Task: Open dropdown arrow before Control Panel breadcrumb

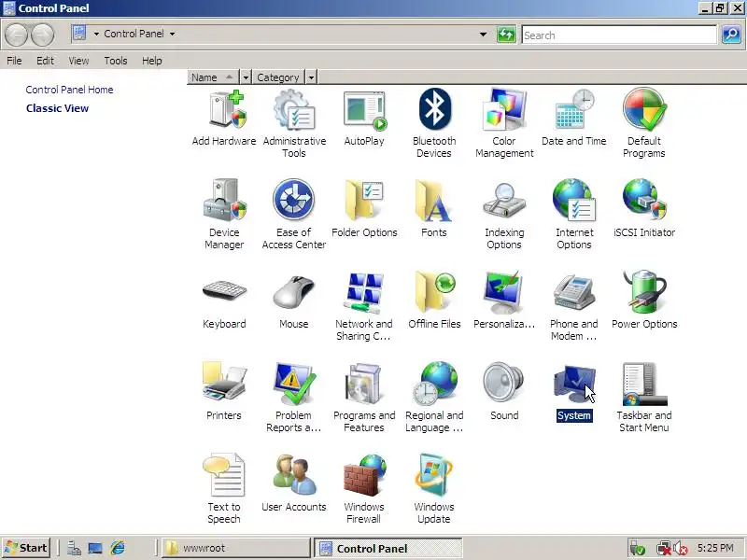Action: click(x=96, y=34)
